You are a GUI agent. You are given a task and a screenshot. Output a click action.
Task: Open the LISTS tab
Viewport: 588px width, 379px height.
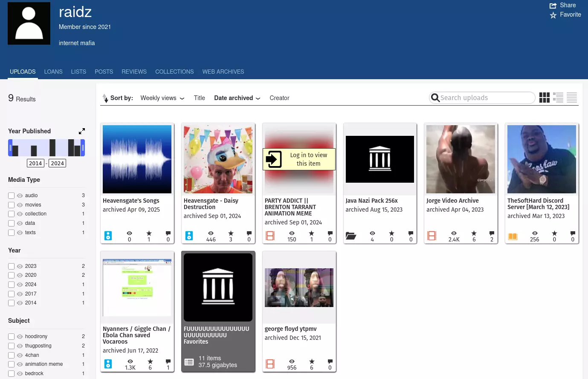78,72
